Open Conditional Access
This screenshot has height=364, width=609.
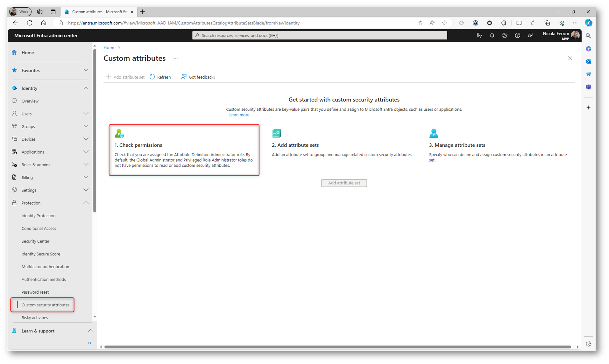click(x=39, y=228)
